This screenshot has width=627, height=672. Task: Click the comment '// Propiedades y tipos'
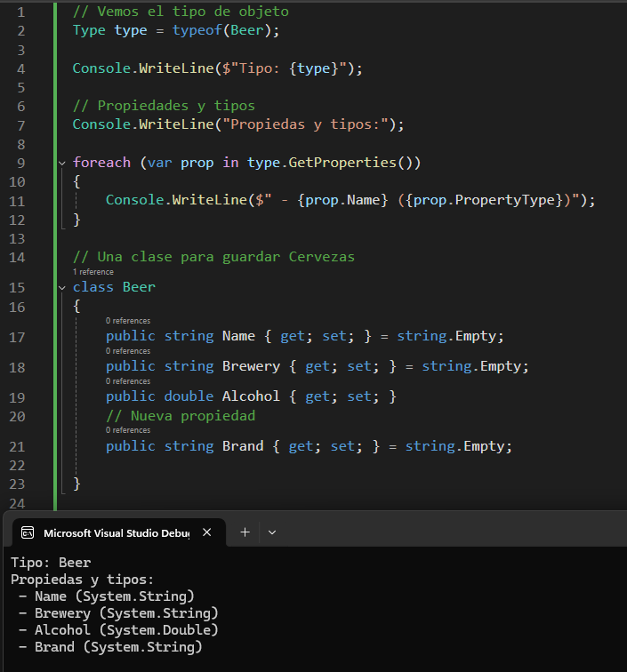(x=164, y=106)
